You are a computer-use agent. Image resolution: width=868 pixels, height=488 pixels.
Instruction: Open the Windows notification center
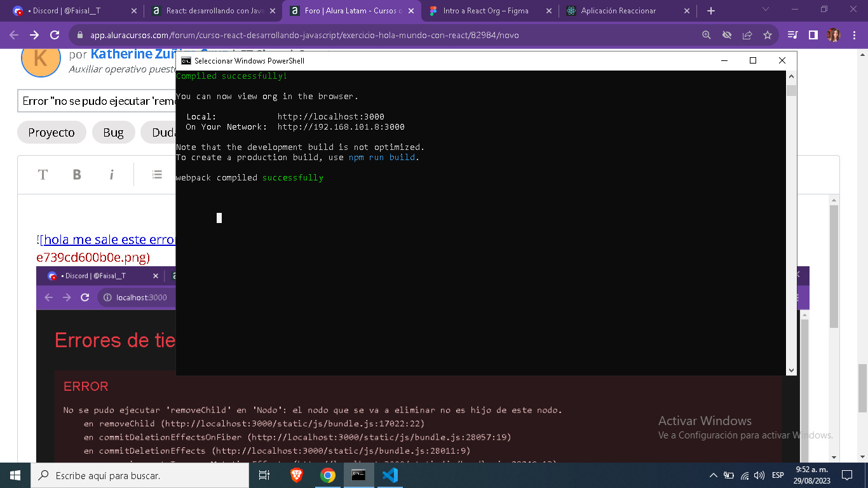pos(846,475)
